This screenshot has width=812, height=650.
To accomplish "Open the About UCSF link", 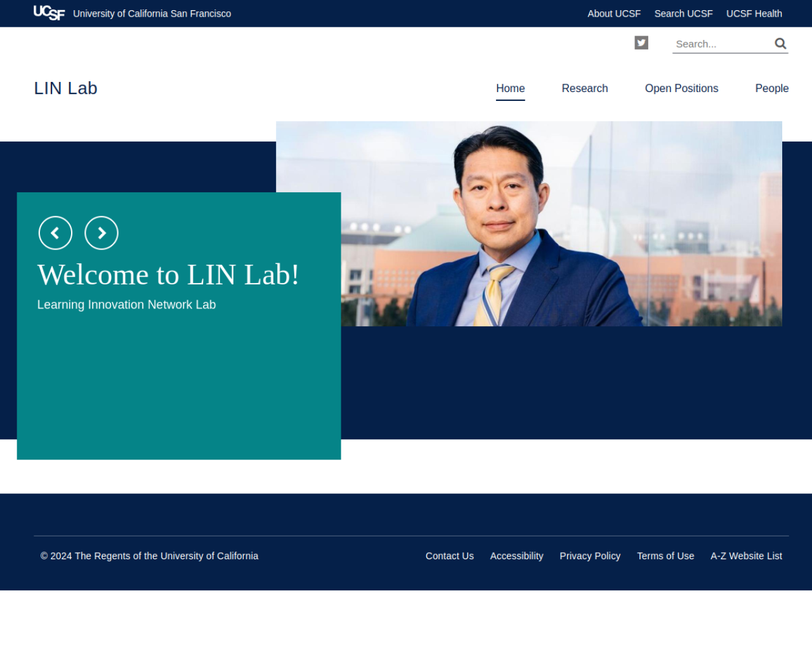I will tap(614, 13).
